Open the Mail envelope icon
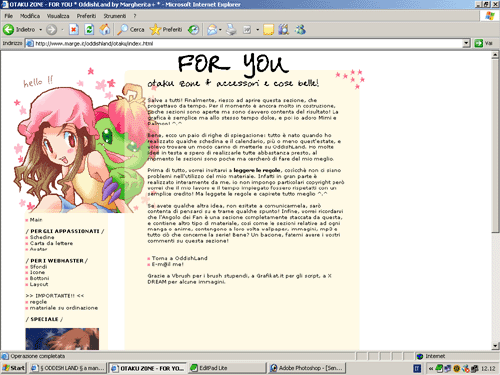 pos(212,30)
